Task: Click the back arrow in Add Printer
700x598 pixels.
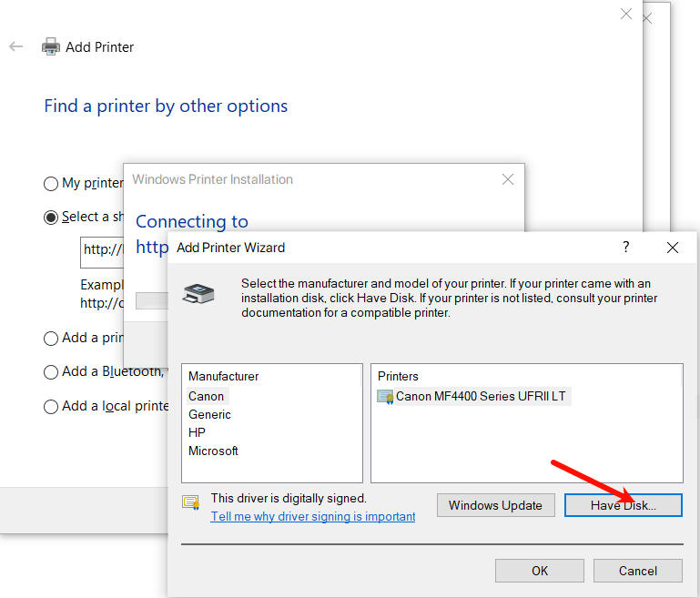Action: (15, 46)
